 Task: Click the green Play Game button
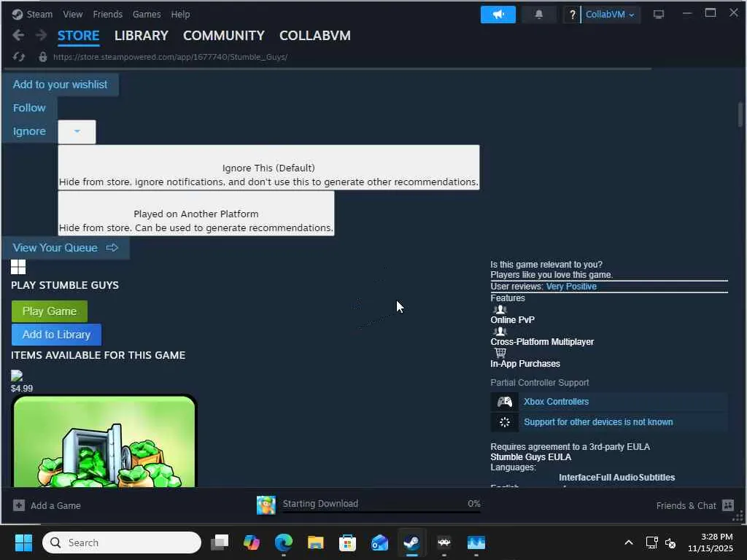pyautogui.click(x=50, y=311)
